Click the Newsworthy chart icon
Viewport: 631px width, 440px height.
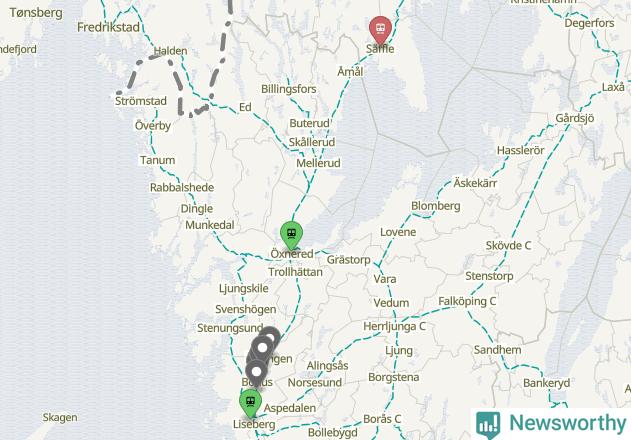[488, 425]
